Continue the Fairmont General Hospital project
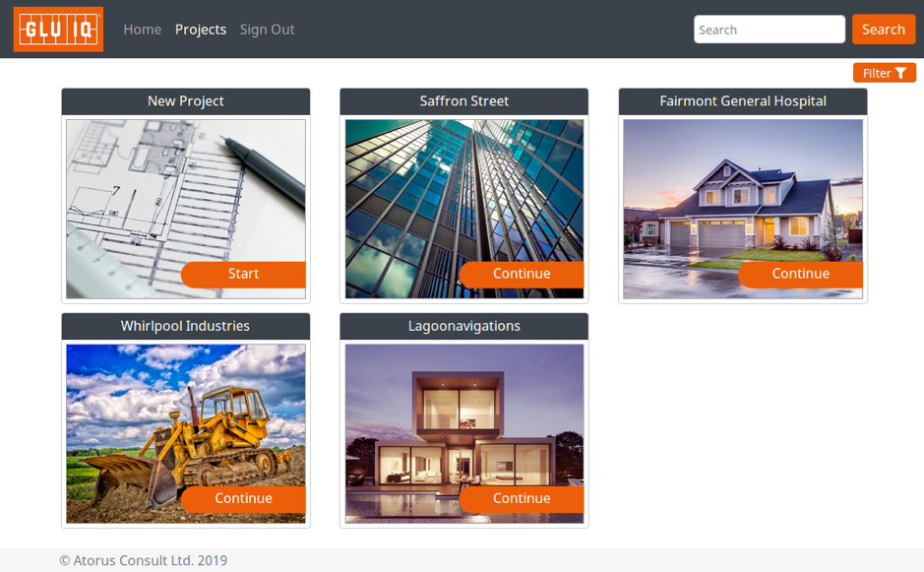 [800, 275]
